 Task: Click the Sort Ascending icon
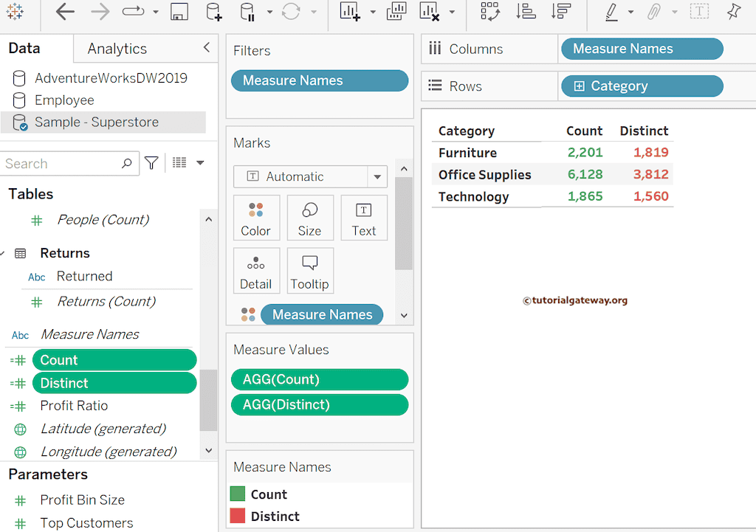point(526,12)
